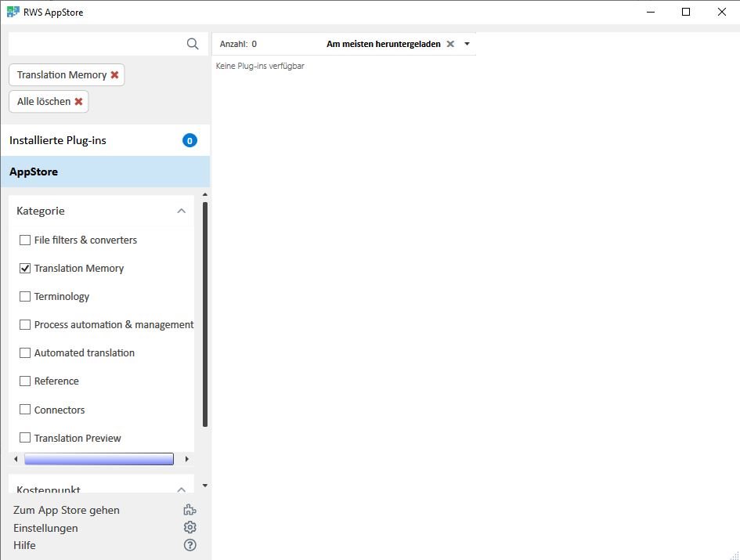Open the Installierte Plug-ins section
The height and width of the screenshot is (560, 740).
point(105,140)
